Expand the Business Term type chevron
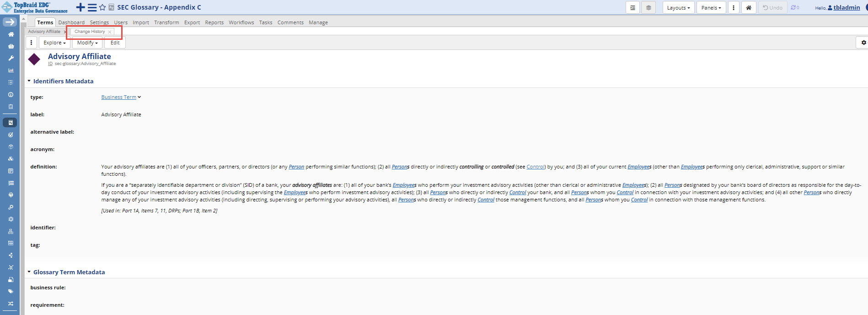The width and height of the screenshot is (868, 315). coord(139,97)
